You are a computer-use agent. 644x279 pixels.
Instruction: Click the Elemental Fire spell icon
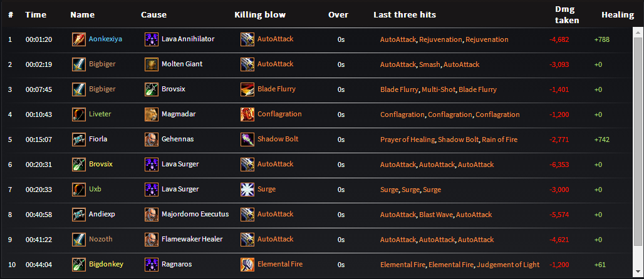coord(247,265)
